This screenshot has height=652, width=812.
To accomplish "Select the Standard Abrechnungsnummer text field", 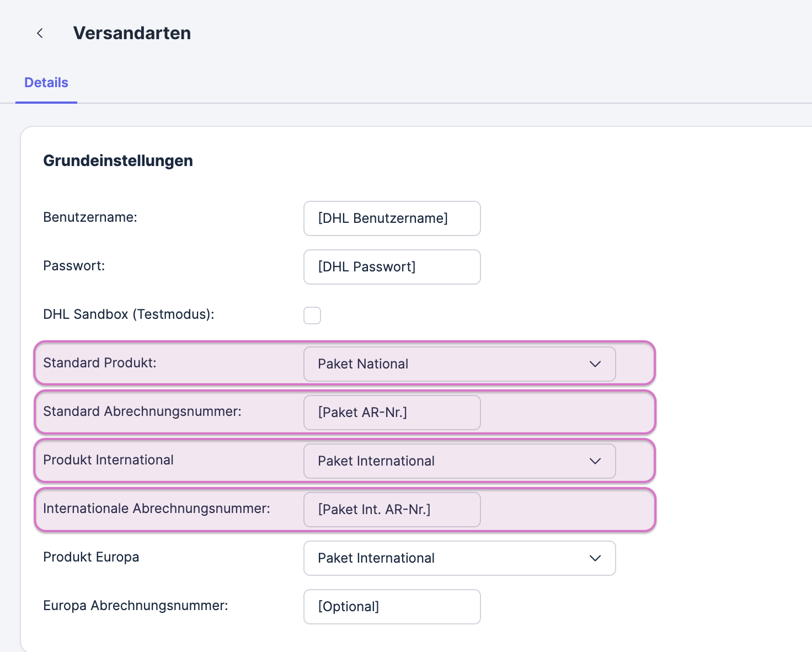I will point(392,413).
